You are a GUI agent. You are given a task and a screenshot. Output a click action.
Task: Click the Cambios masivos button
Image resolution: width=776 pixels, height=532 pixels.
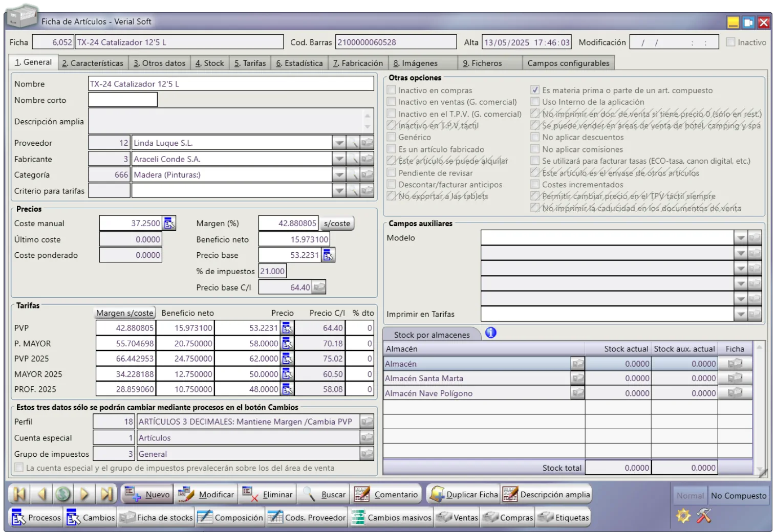click(x=392, y=518)
